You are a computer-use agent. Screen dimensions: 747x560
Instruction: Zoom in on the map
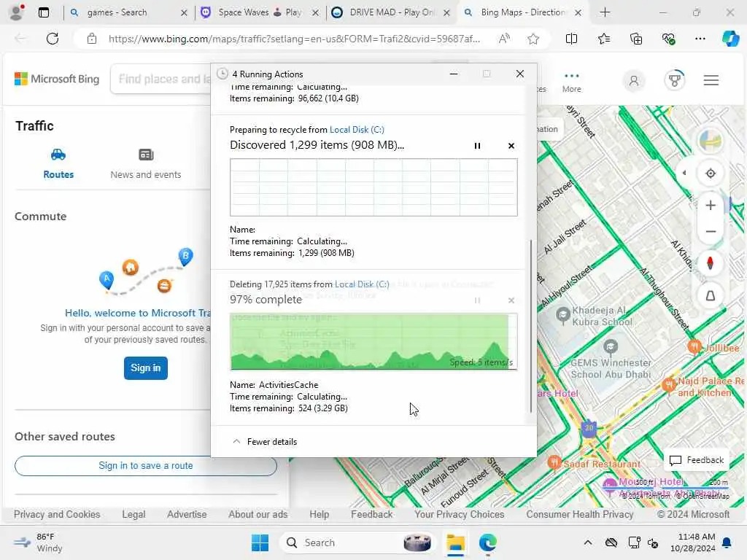tap(711, 205)
